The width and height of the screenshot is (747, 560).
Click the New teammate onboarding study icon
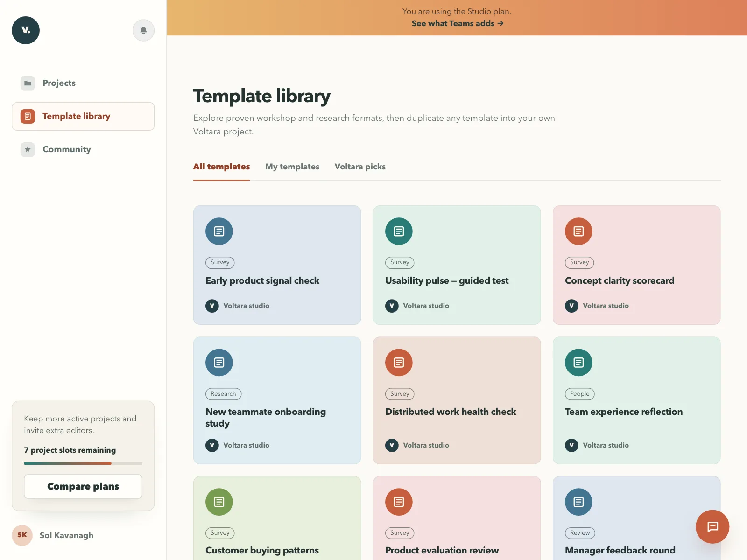click(219, 363)
